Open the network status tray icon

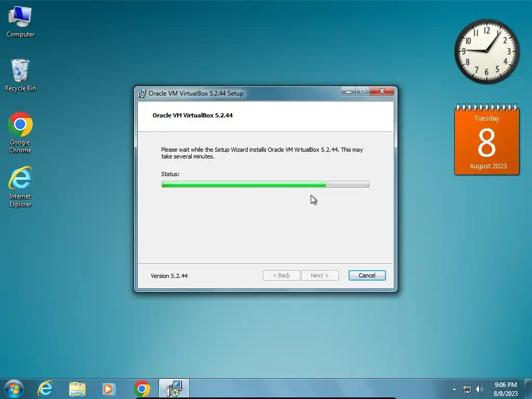467,389
